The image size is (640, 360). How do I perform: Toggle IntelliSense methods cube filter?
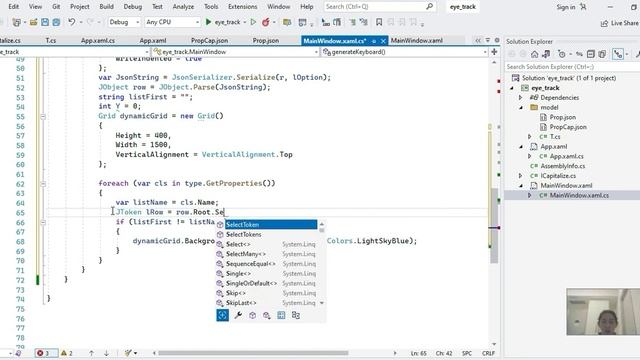252,315
